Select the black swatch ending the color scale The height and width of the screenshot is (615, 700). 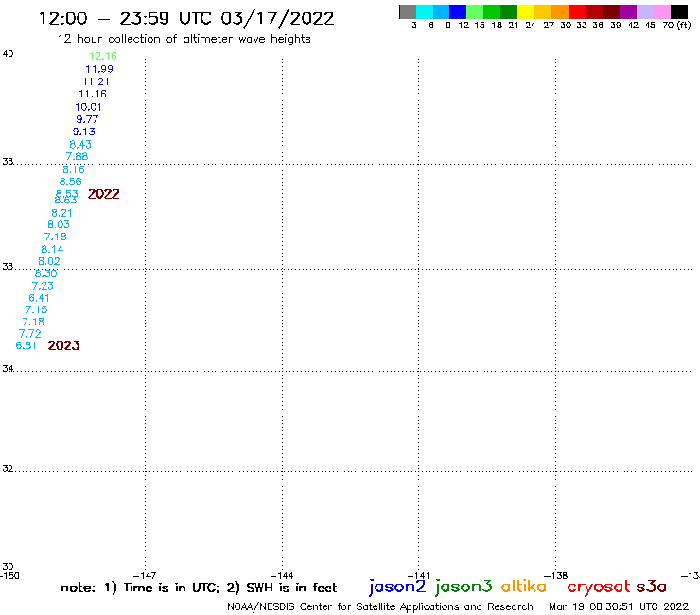(x=678, y=11)
